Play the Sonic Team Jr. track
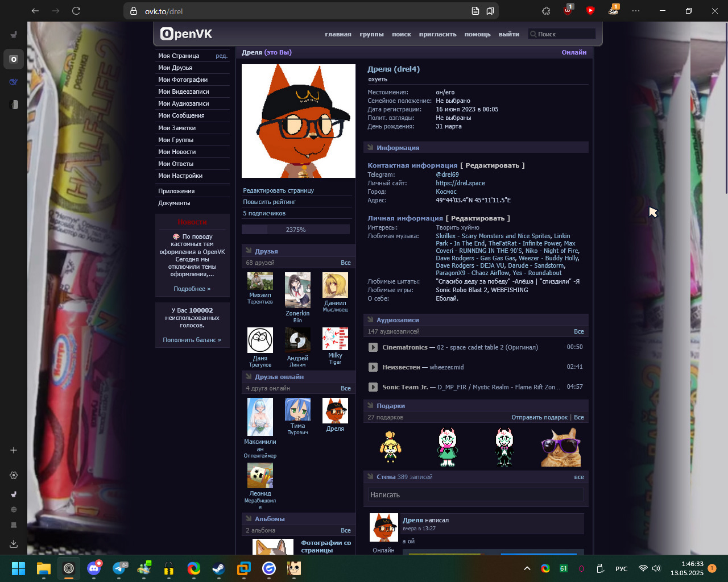This screenshot has width=728, height=582. pyautogui.click(x=373, y=387)
